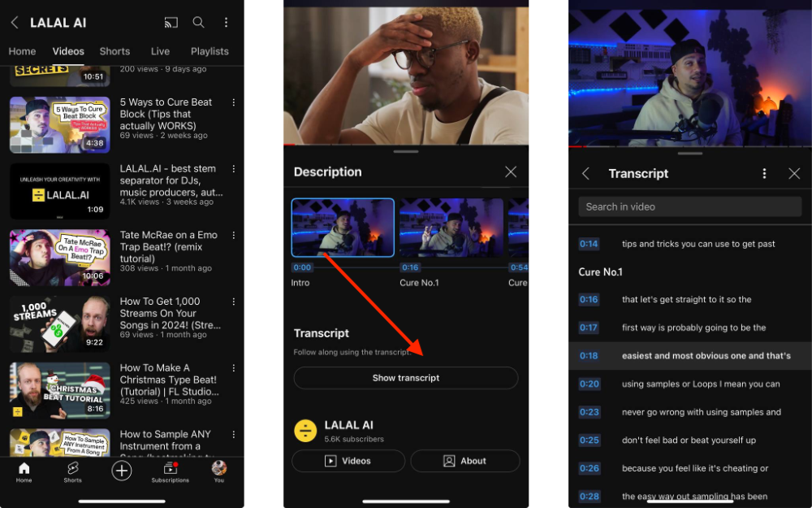Switch to the Shorts channel tab
The image size is (812, 508).
[114, 51]
